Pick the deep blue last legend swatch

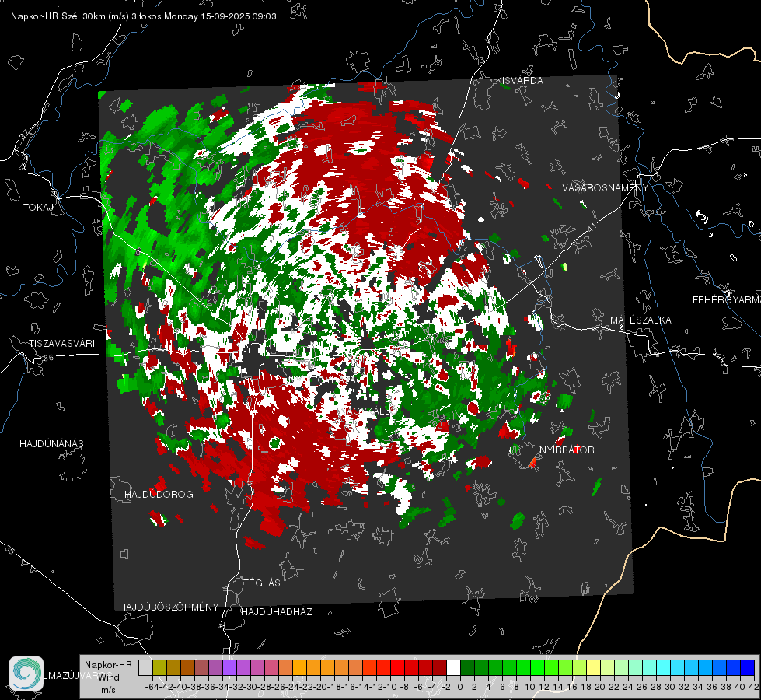pyautogui.click(x=748, y=667)
